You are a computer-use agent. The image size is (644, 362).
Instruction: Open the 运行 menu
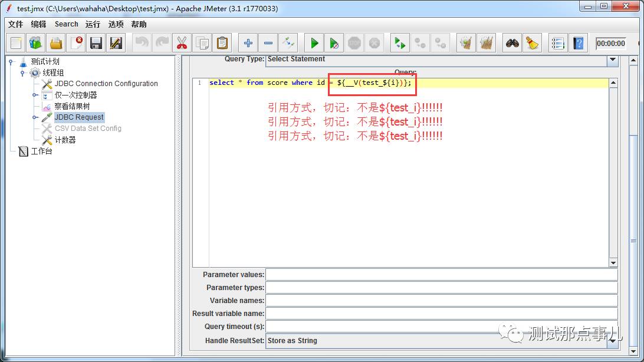[x=93, y=24]
